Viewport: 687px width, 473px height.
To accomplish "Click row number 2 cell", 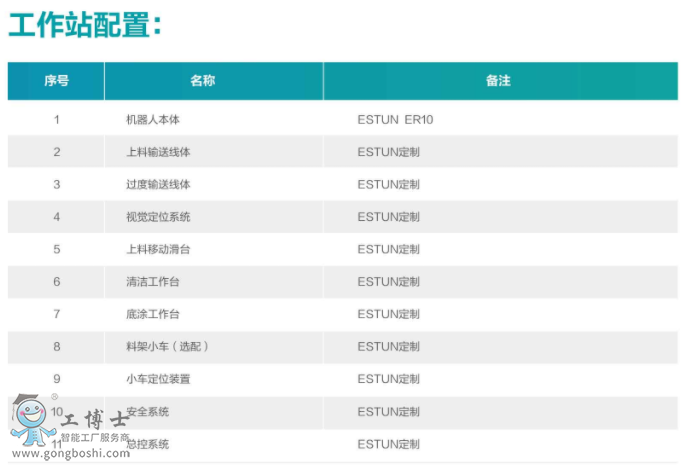I will pyautogui.click(x=57, y=152).
